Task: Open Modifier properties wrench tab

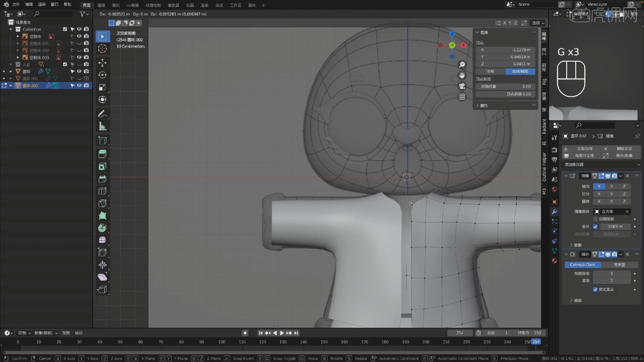Action: click(554, 212)
